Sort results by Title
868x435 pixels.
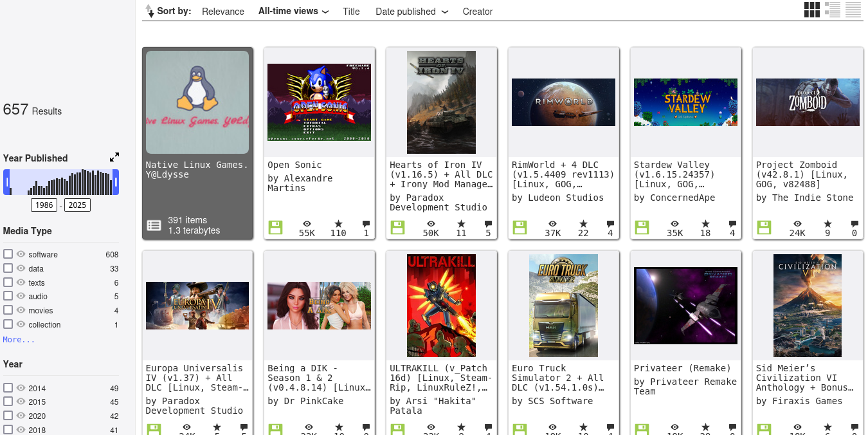pos(351,12)
